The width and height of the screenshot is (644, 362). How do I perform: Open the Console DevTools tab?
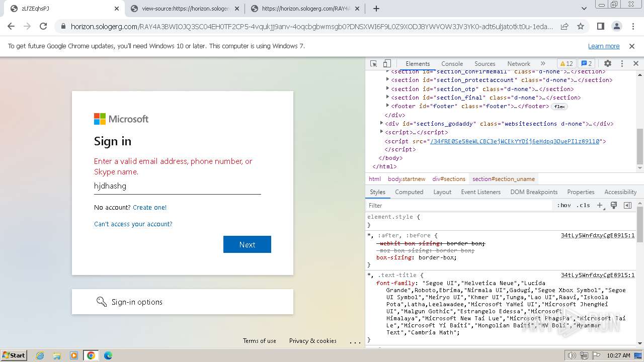click(452, 64)
